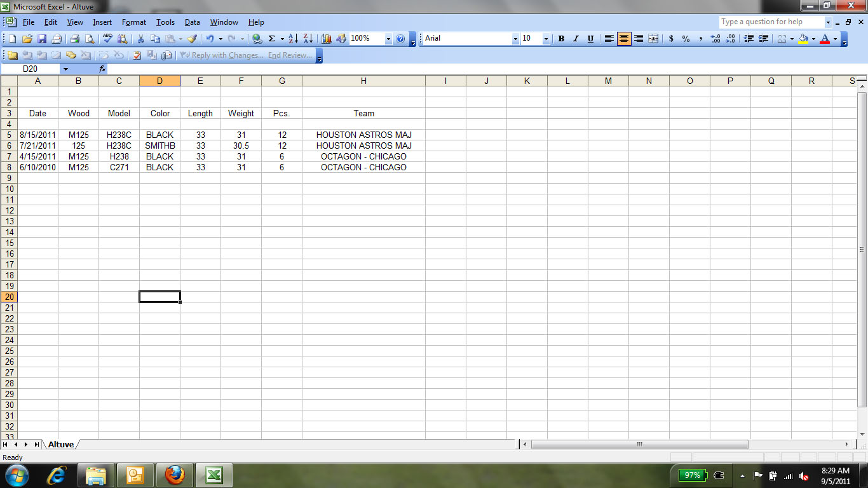Viewport: 868px width, 488px height.
Task: Open Print Preview
Action: [89, 39]
